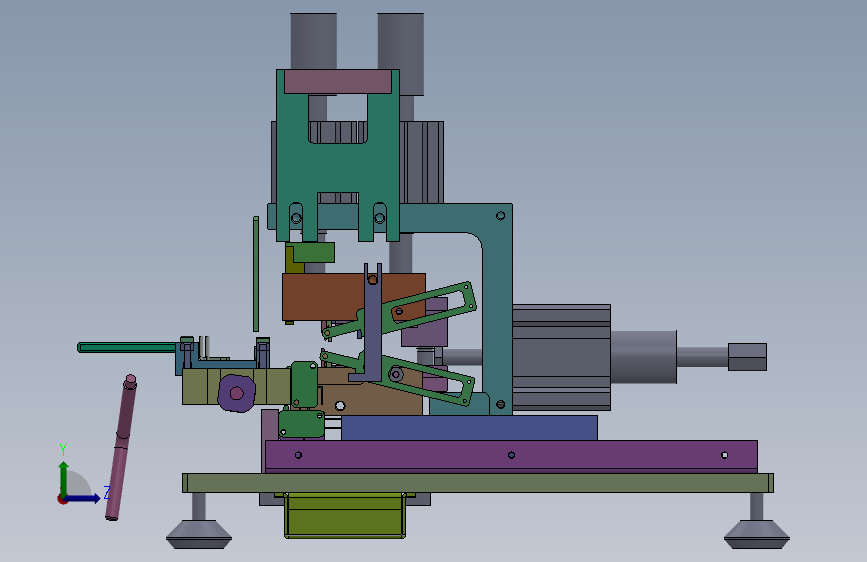Select the small end block on motor shaft
Viewport: 867px width, 562px height.
pyautogui.click(x=747, y=357)
